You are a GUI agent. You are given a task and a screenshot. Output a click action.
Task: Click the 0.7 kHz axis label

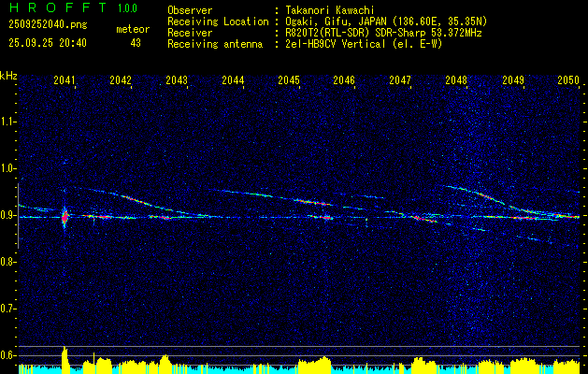coord(7,309)
